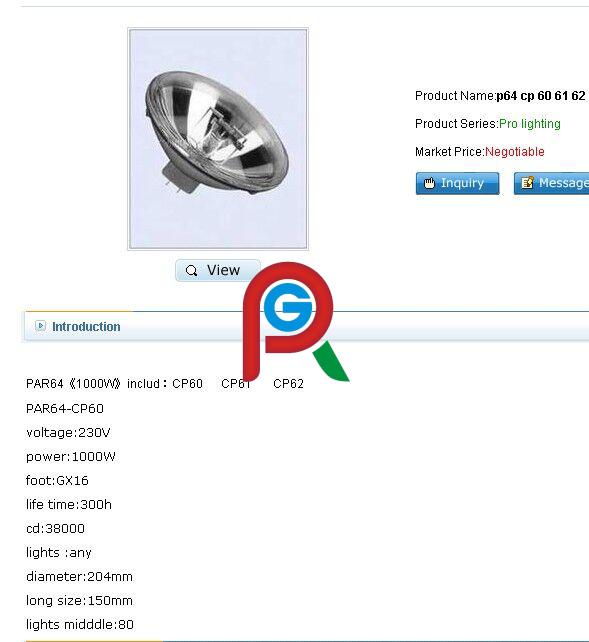The image size is (589, 642).
Task: Click the life time:300h specification line
Action: point(69,504)
